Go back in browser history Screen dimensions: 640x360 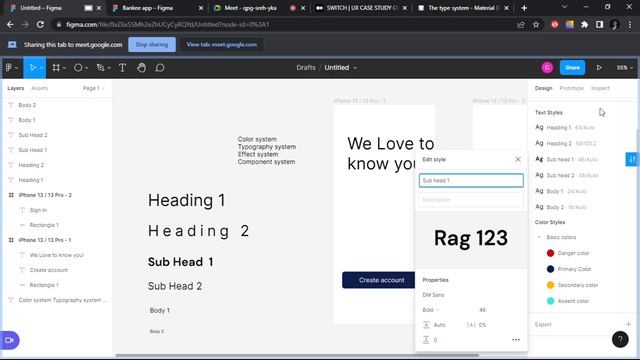coord(10,24)
